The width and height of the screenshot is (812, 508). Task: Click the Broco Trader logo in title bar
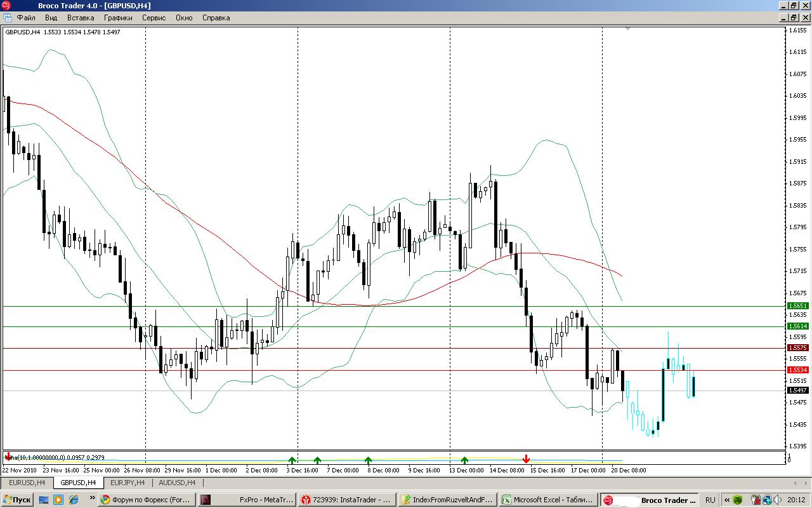[7, 6]
